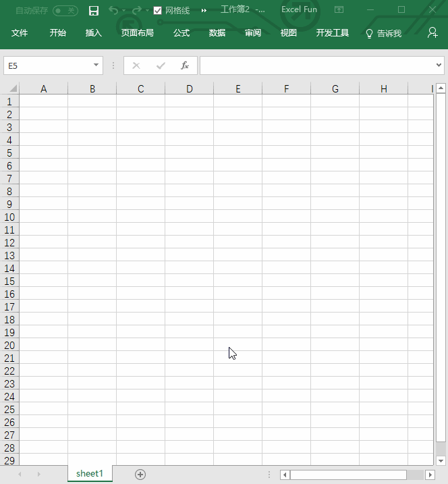Click the 告诉我 search button
448x484 pixels.
[383, 33]
